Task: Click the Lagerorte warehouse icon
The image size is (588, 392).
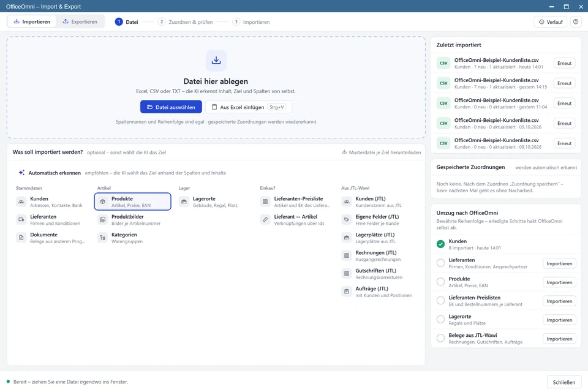Action: (184, 202)
